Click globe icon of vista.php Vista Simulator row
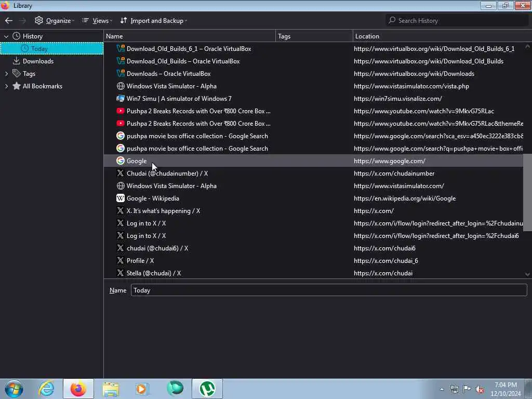Viewport: 532px width, 399px height. tap(121, 86)
